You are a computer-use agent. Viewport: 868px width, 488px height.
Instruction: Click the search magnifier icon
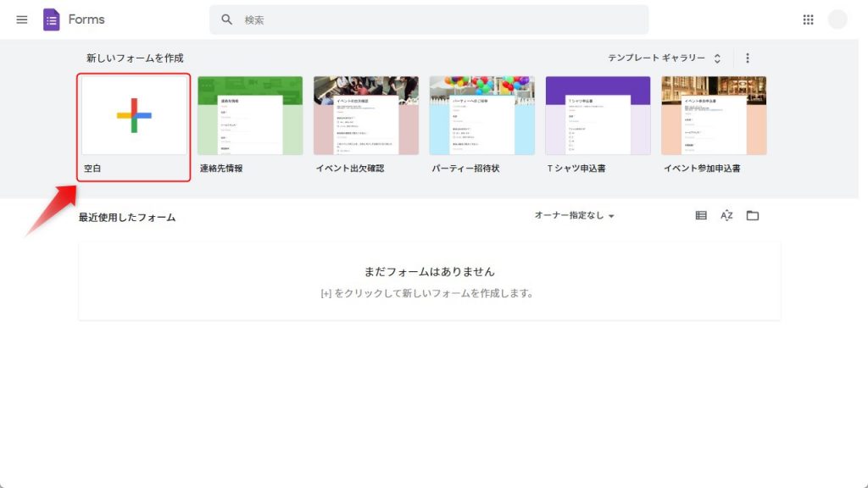[227, 20]
